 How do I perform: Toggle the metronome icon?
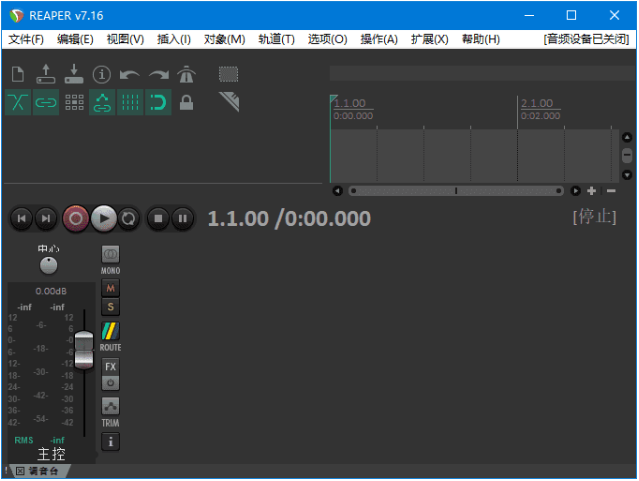pos(187,75)
